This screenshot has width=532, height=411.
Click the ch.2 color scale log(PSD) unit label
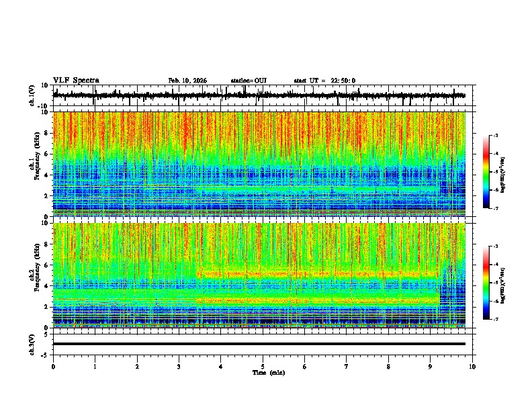503,285
